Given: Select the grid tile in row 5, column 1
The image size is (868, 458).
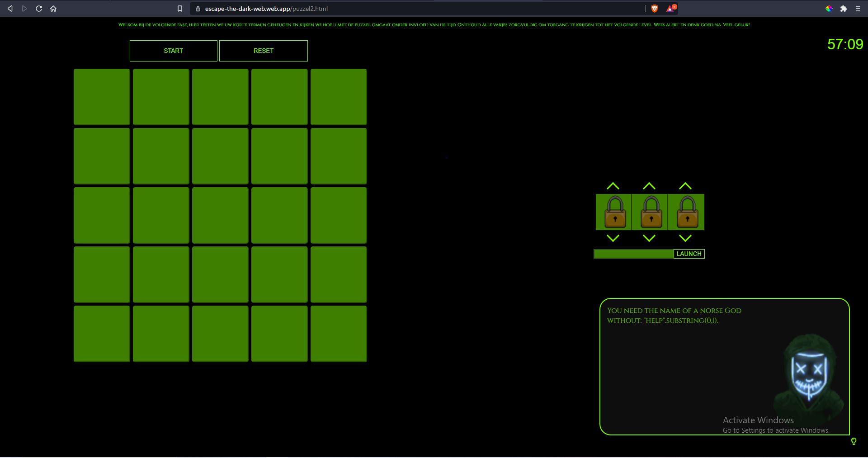Looking at the screenshot, I should [102, 334].
